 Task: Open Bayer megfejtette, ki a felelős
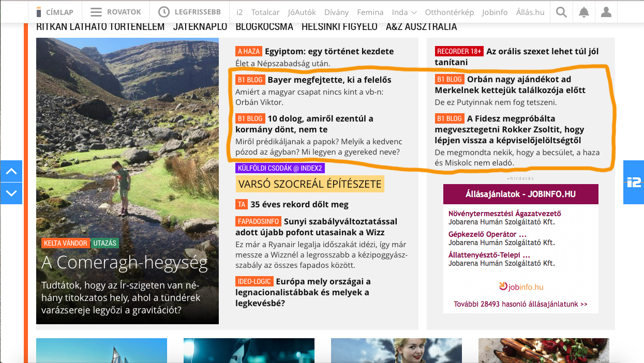click(330, 80)
